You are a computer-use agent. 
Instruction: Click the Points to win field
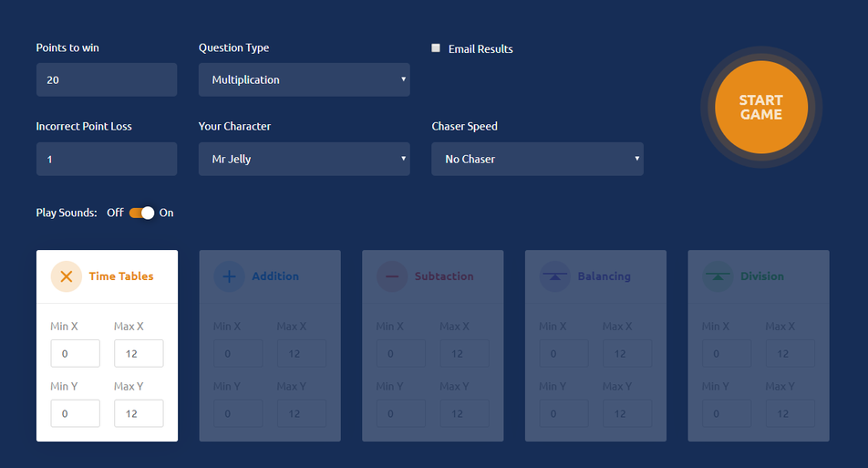click(x=107, y=79)
